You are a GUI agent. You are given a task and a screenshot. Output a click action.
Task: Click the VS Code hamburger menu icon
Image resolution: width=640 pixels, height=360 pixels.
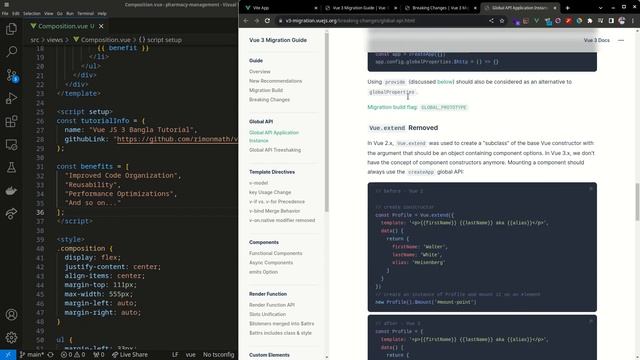[x=7, y=4]
